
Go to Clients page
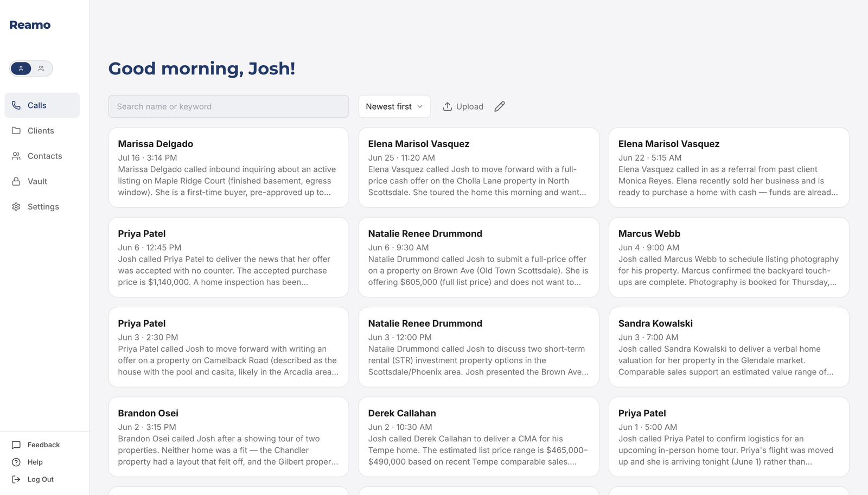tap(42, 131)
